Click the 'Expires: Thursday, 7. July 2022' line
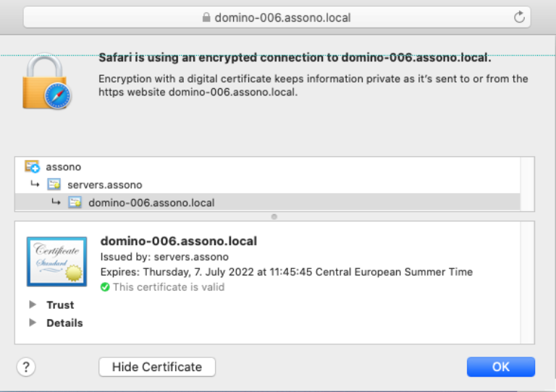556x392 pixels. [287, 272]
